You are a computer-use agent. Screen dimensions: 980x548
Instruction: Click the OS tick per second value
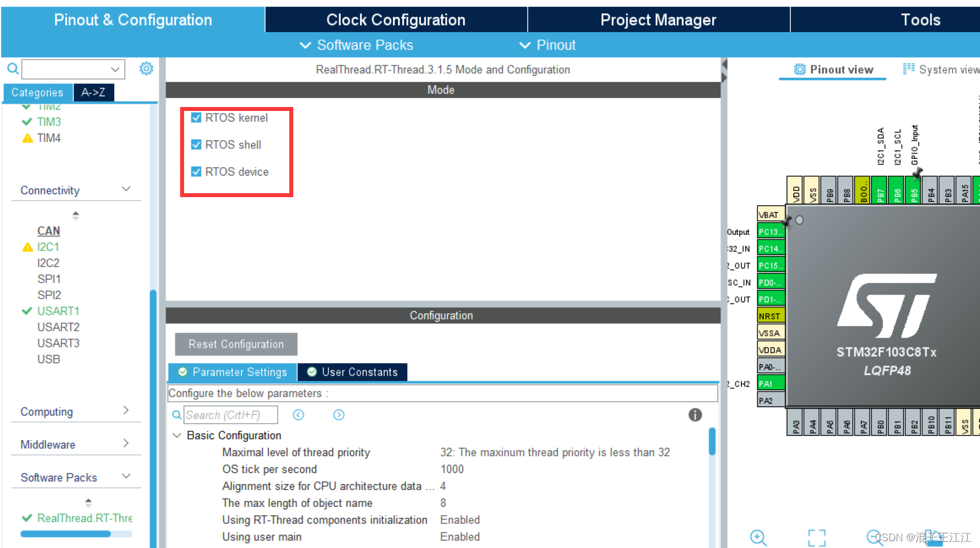(x=452, y=469)
